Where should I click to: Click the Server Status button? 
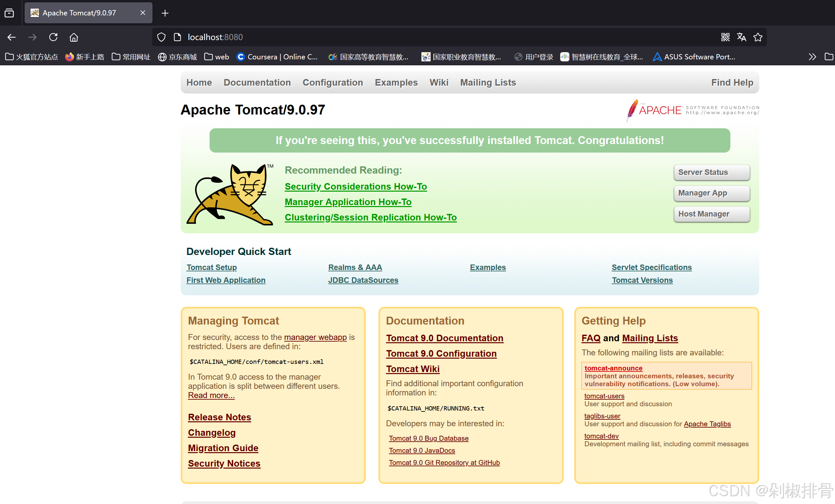[x=711, y=172]
